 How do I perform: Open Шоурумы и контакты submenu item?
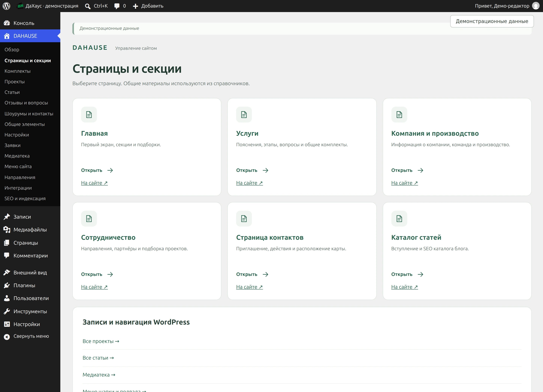pos(29,114)
